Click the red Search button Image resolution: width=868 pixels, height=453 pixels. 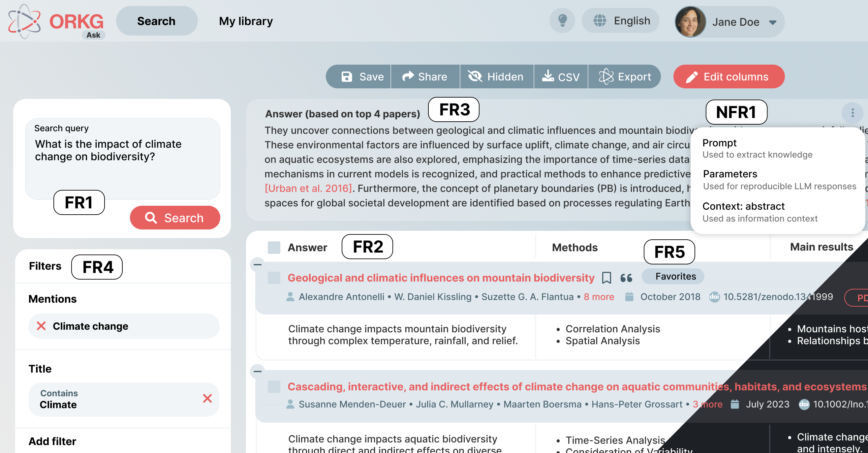point(175,218)
